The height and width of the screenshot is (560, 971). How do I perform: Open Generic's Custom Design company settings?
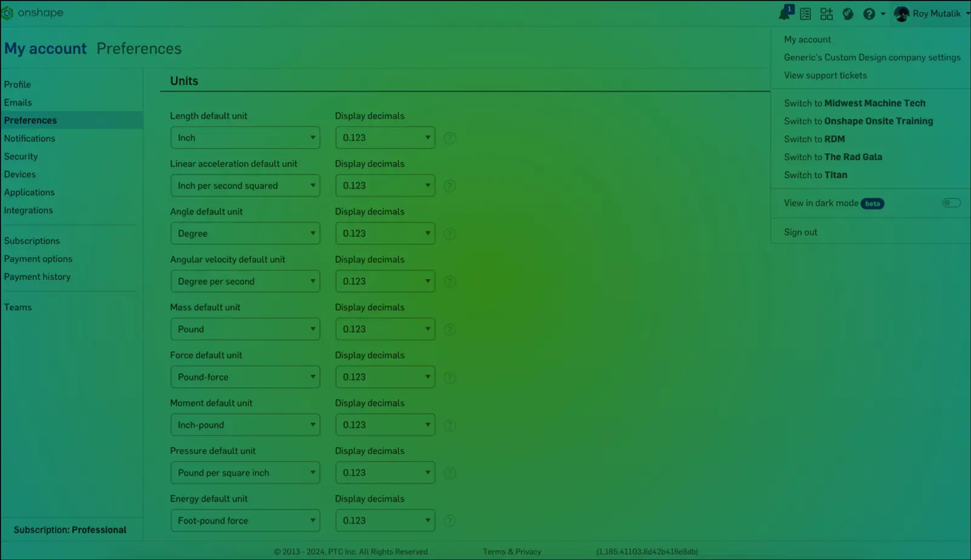pos(872,57)
